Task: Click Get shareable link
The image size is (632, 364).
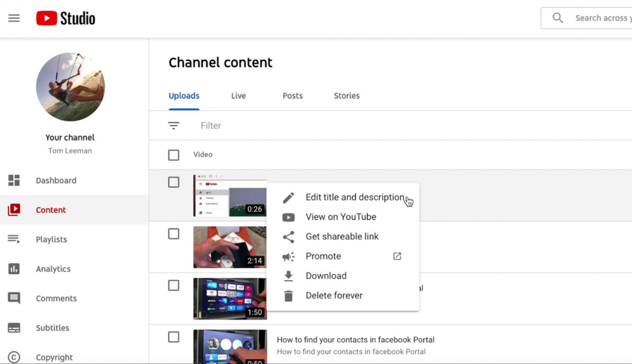Action: 342,236
